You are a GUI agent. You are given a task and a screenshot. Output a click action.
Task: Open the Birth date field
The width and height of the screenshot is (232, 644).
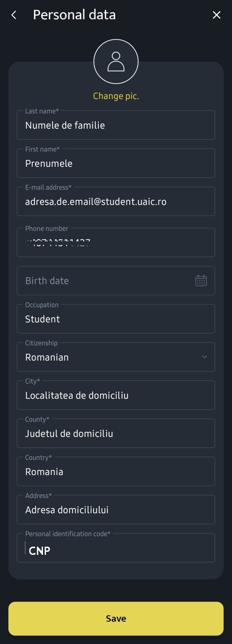pyautogui.click(x=116, y=280)
